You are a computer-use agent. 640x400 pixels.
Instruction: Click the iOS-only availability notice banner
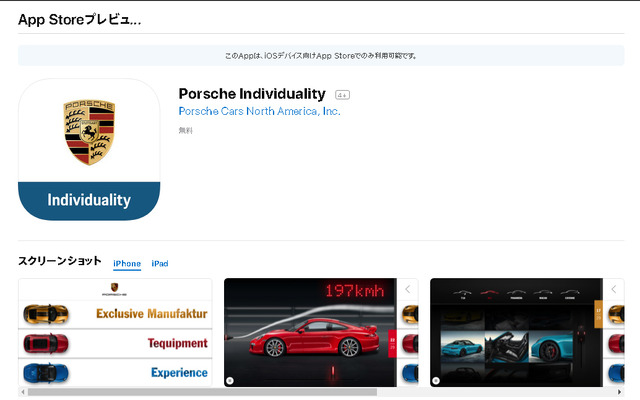click(x=321, y=56)
